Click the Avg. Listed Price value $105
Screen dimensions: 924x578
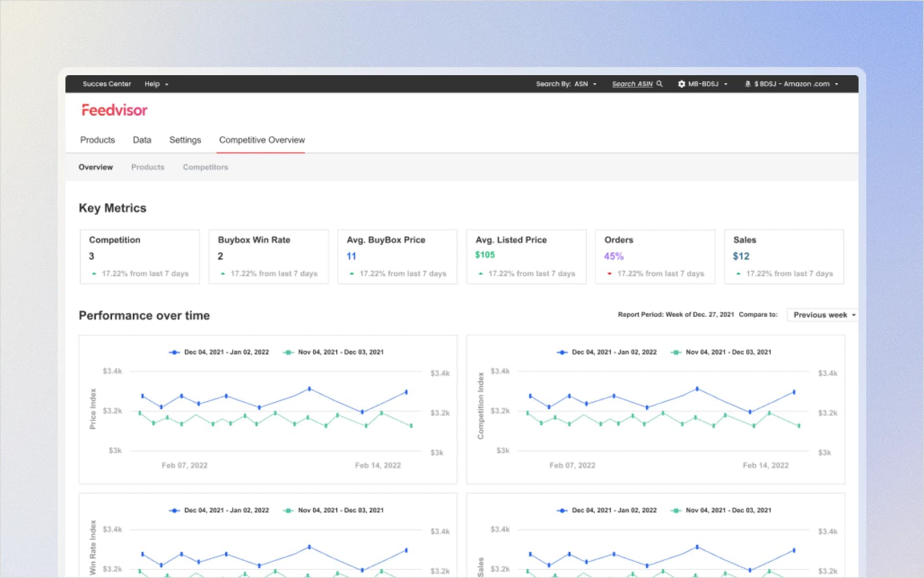click(x=485, y=255)
